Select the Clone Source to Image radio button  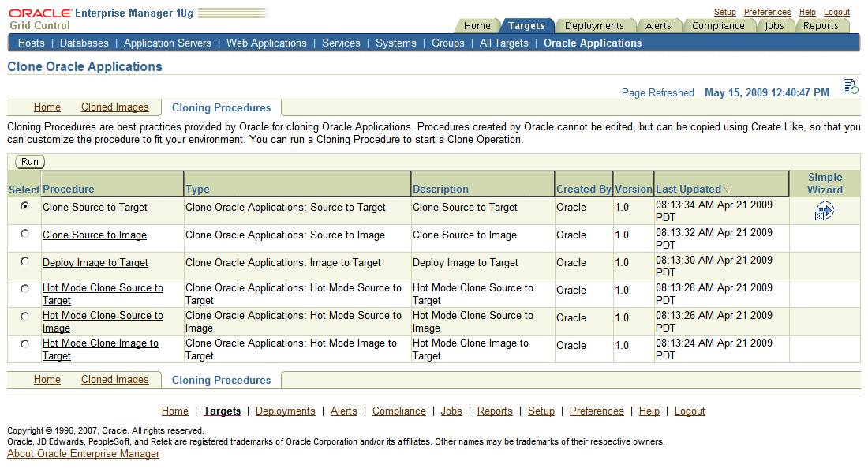pos(25,234)
